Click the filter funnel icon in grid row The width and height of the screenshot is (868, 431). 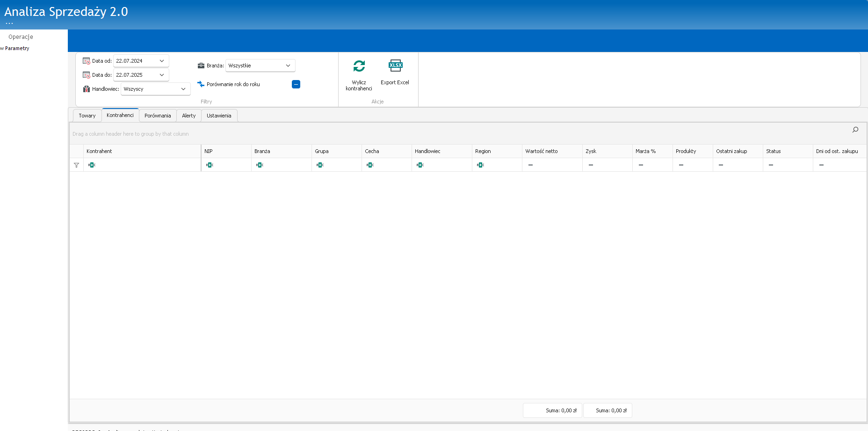pyautogui.click(x=77, y=165)
